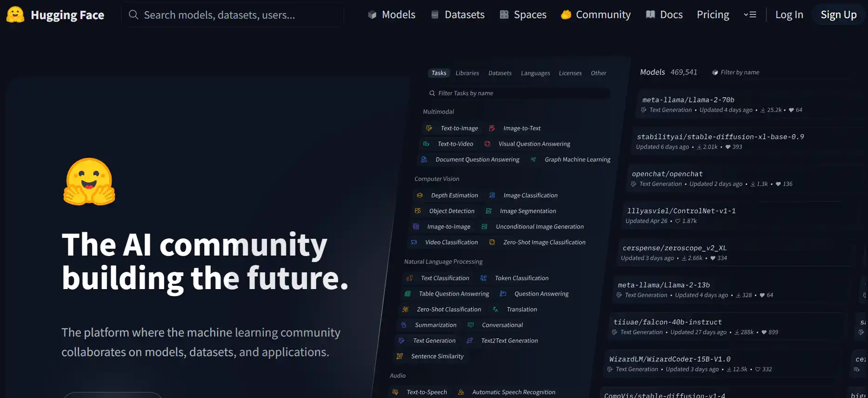Switch to the Libraries filter tab

(x=467, y=73)
